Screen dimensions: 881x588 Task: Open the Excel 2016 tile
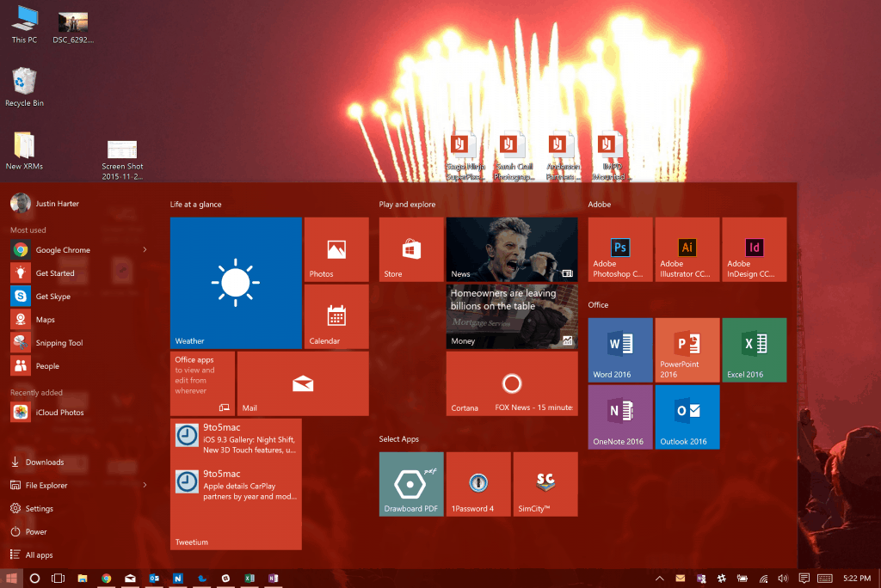tap(754, 350)
